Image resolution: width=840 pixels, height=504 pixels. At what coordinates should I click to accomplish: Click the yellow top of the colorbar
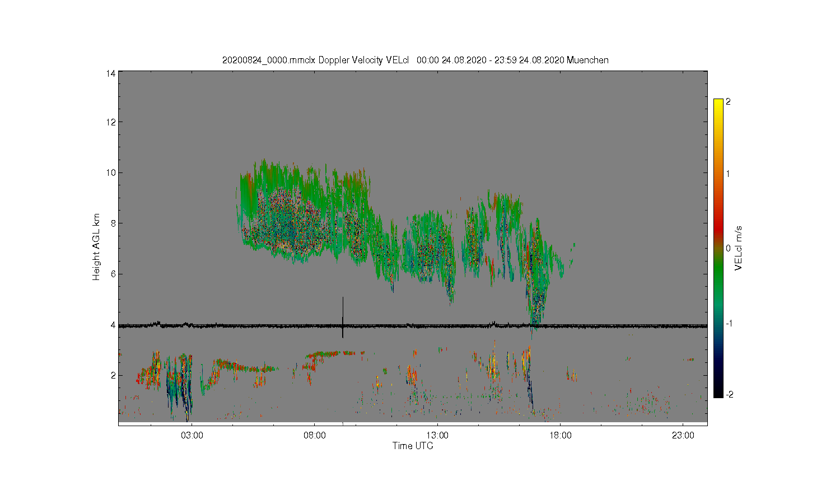pos(718,102)
